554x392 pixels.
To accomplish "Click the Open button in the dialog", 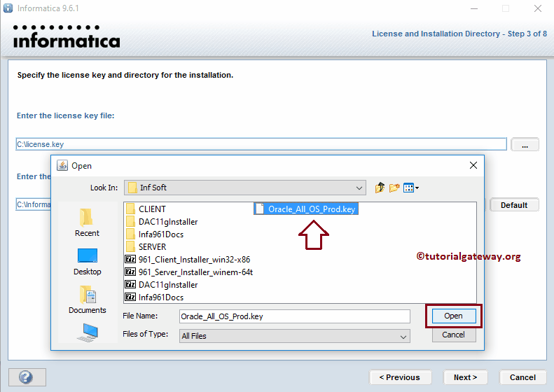I will [x=453, y=316].
